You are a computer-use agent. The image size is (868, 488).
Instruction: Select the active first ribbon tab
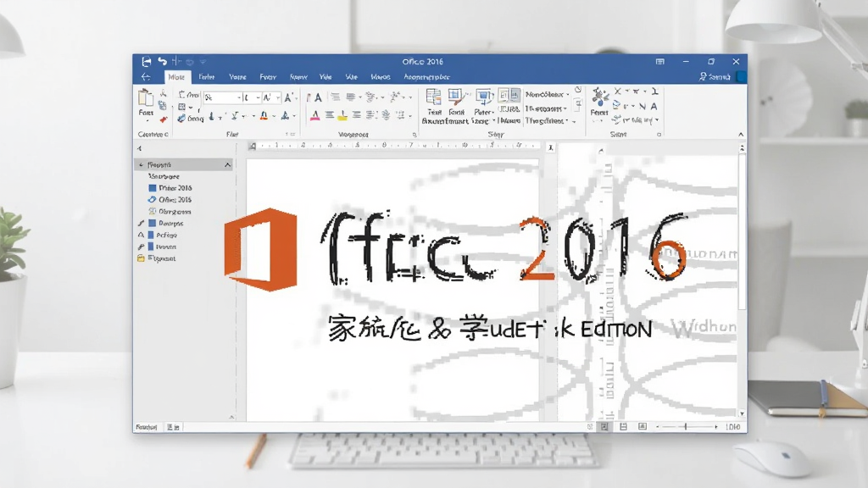coord(176,77)
